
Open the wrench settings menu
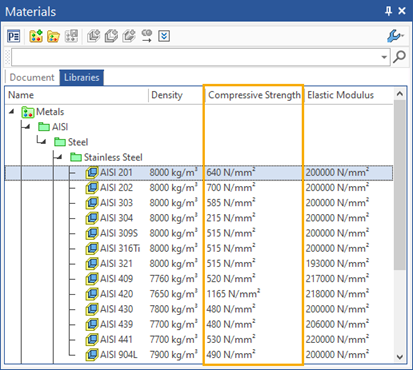coord(395,36)
